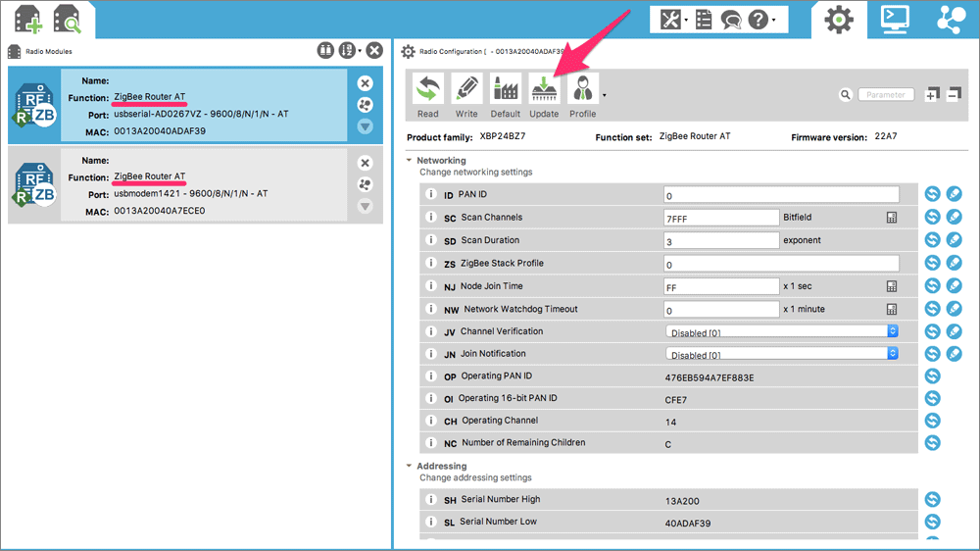
Task: Refresh Number of Remaining Children value
Action: coord(933,443)
